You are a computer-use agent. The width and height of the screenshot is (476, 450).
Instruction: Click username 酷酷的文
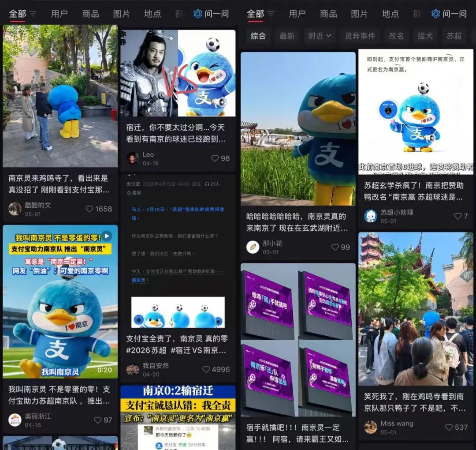37,205
